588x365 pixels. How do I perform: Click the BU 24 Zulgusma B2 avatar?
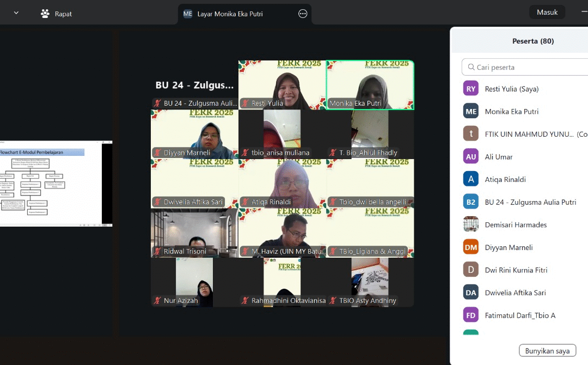click(x=471, y=202)
